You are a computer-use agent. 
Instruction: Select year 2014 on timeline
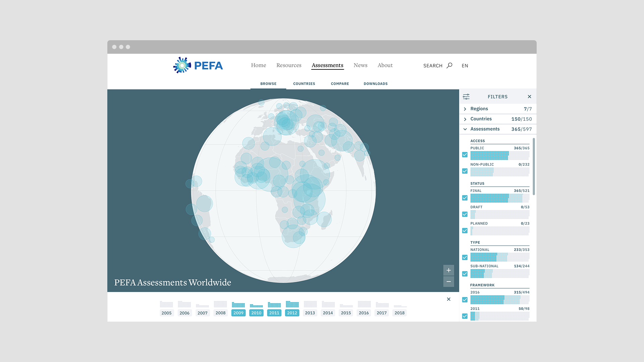pos(328,313)
